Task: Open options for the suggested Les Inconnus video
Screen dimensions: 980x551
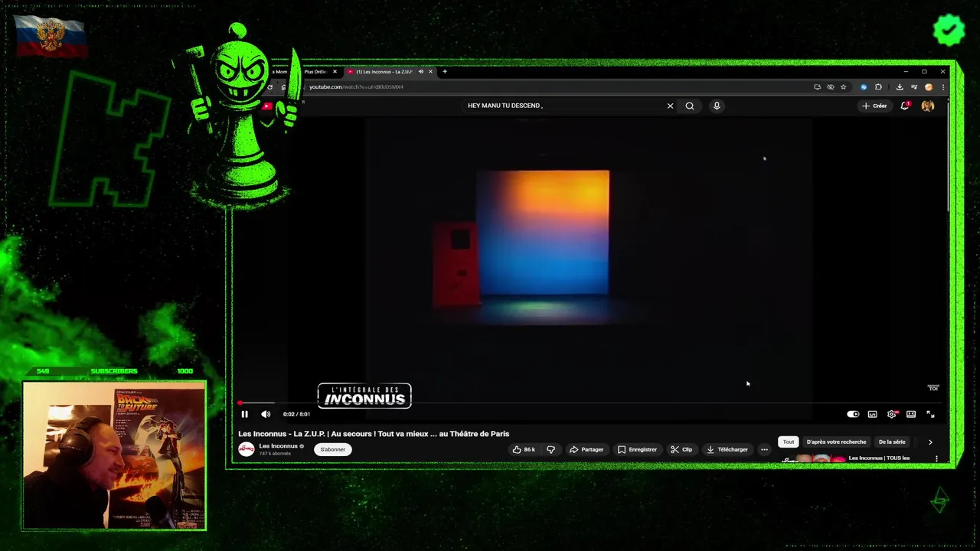Action: tap(936, 458)
